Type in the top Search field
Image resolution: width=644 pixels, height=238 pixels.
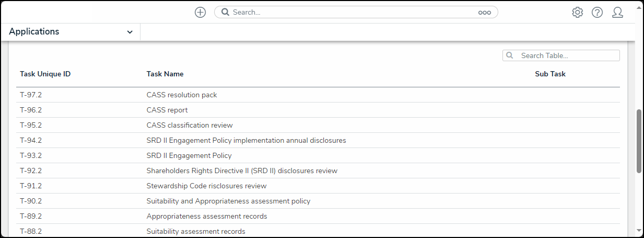[x=350, y=13]
